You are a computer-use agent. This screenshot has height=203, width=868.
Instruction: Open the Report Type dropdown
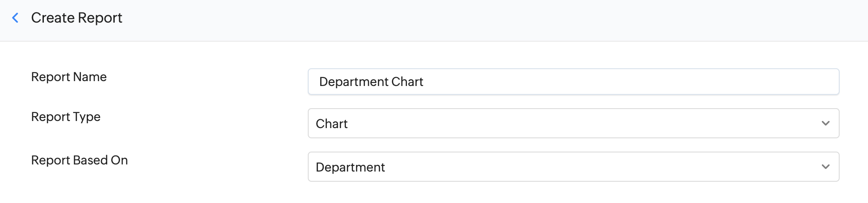(573, 123)
